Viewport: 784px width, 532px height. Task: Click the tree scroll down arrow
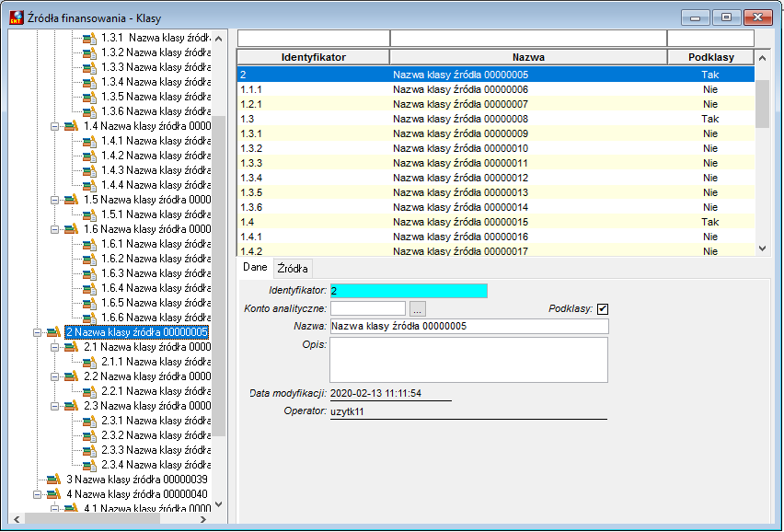(x=218, y=504)
